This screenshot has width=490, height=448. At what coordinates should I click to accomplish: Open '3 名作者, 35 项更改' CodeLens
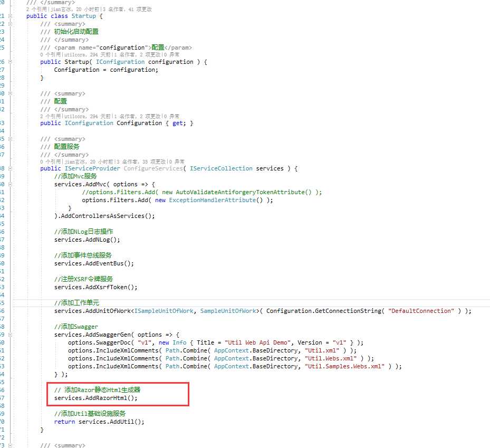click(x=141, y=161)
